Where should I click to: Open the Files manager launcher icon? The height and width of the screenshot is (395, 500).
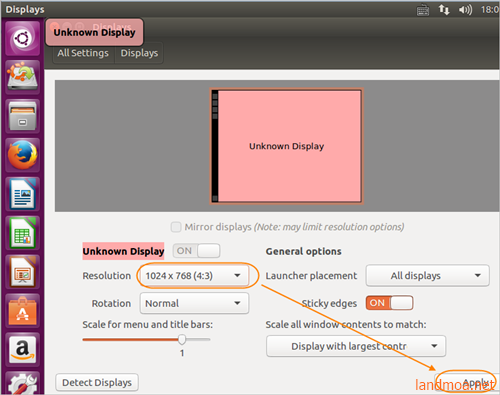pyautogui.click(x=22, y=116)
